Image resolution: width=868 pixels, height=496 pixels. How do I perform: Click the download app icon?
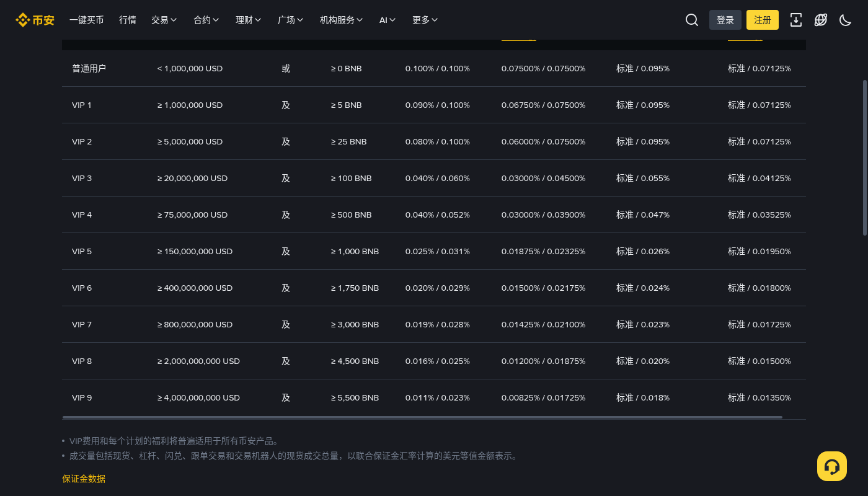click(796, 20)
